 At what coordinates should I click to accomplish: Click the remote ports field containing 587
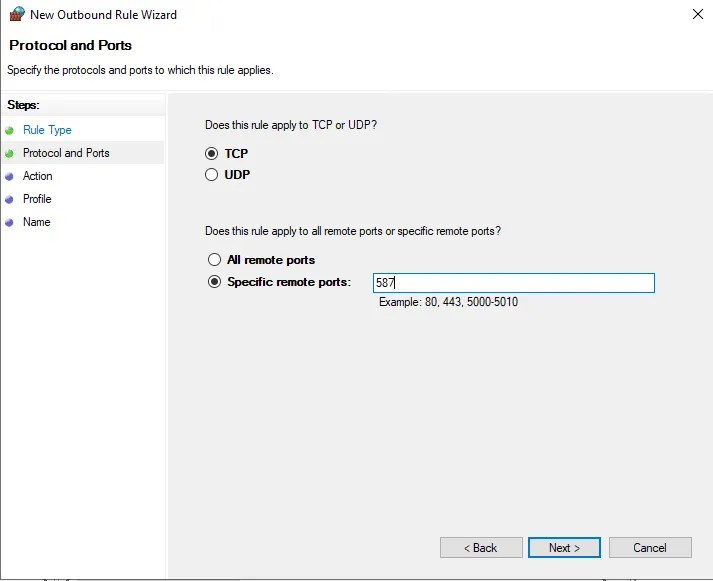pyautogui.click(x=513, y=283)
